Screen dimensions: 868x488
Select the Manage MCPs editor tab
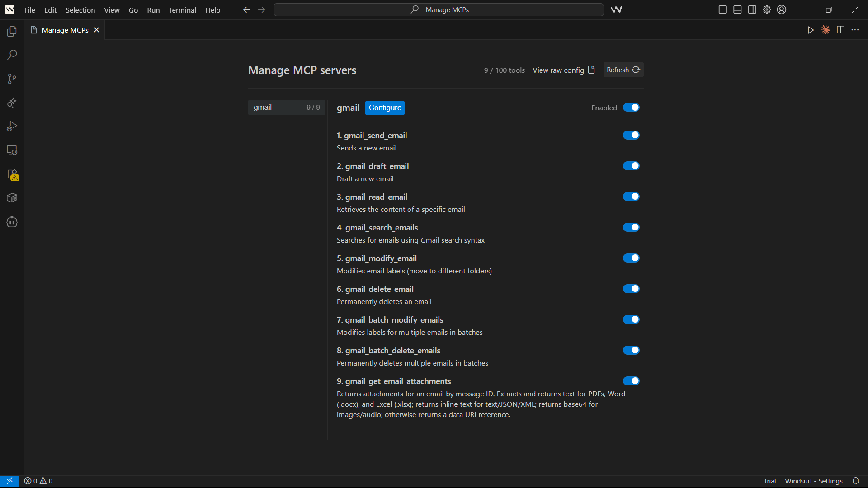point(65,30)
